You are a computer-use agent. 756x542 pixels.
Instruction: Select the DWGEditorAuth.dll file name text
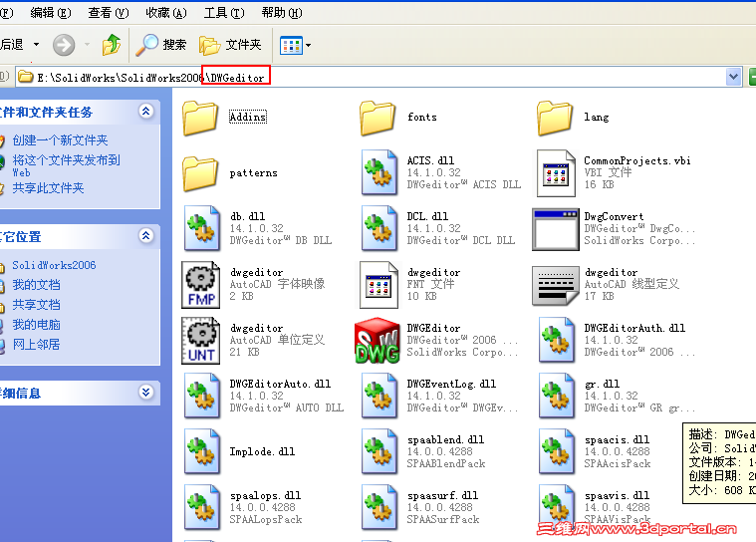[634, 328]
